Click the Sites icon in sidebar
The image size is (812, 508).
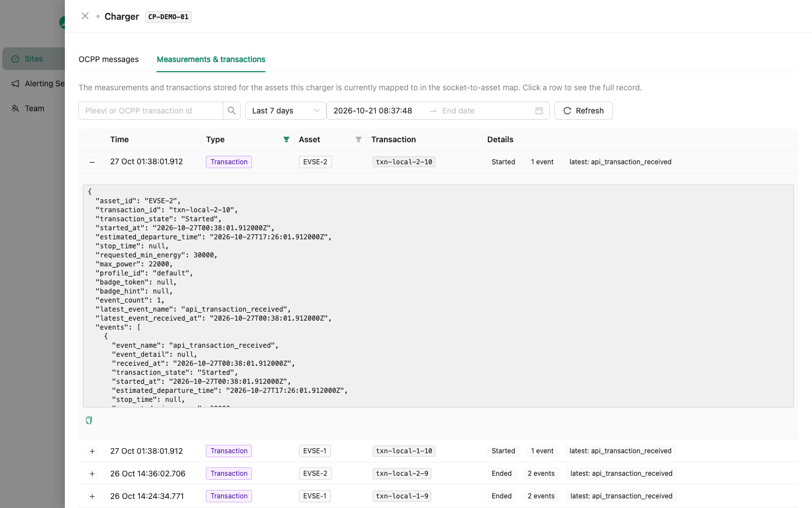click(15, 59)
